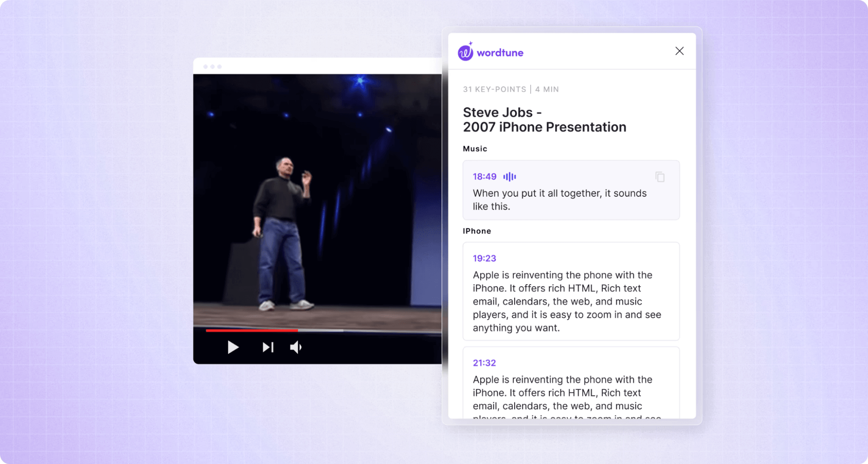
Task: Jump to the 18:49 timestamp
Action: pos(484,176)
